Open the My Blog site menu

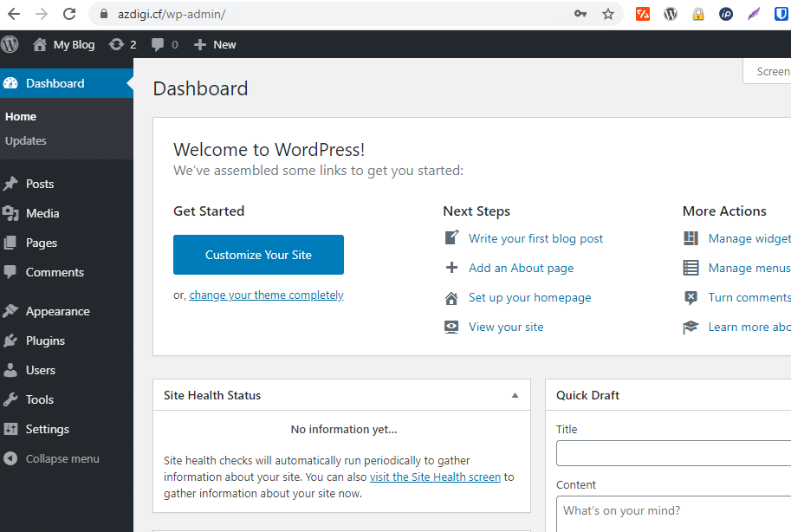coord(64,44)
